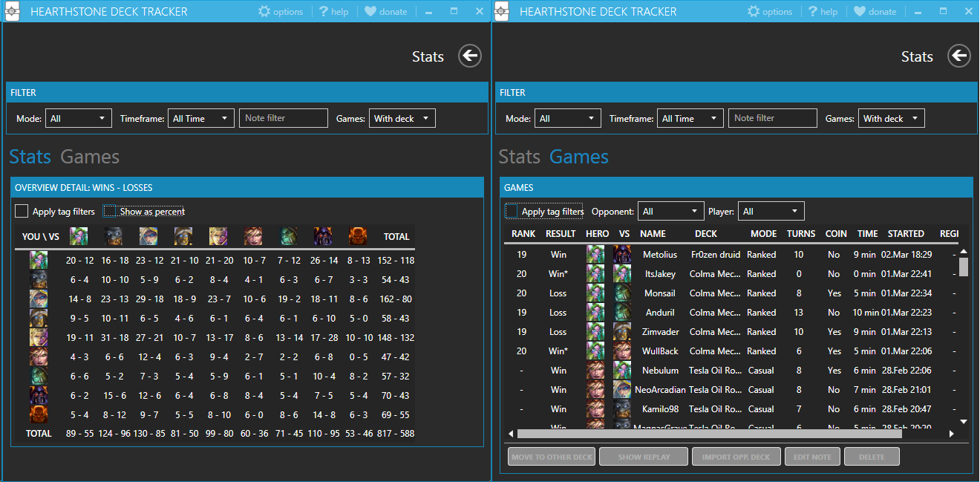The height and width of the screenshot is (482, 980).
Task: Toggle Apply tag filters in Games panel
Action: 512,212
